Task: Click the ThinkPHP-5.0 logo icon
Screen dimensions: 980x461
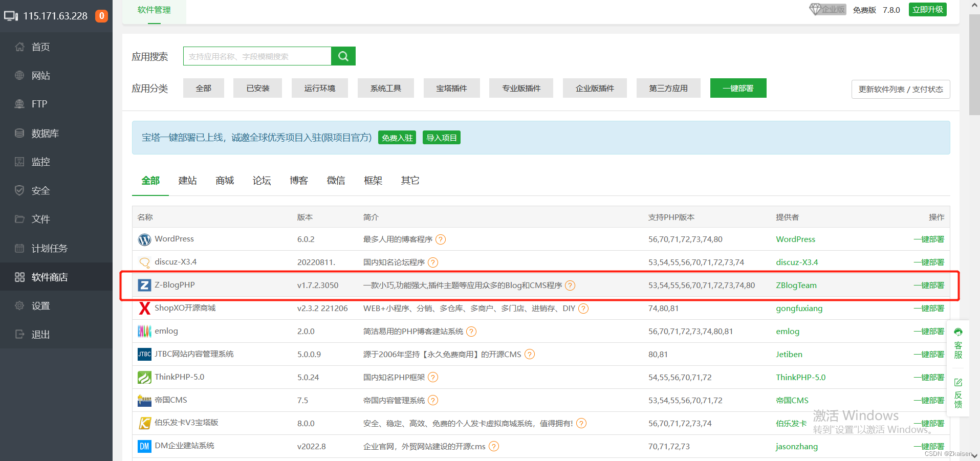Action: tap(144, 377)
